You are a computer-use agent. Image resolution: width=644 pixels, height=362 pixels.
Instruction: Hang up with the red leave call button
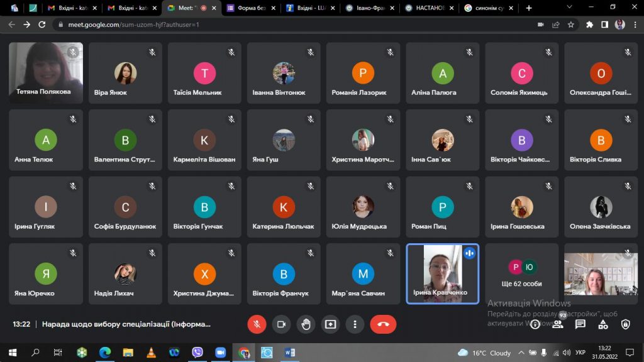click(x=383, y=324)
